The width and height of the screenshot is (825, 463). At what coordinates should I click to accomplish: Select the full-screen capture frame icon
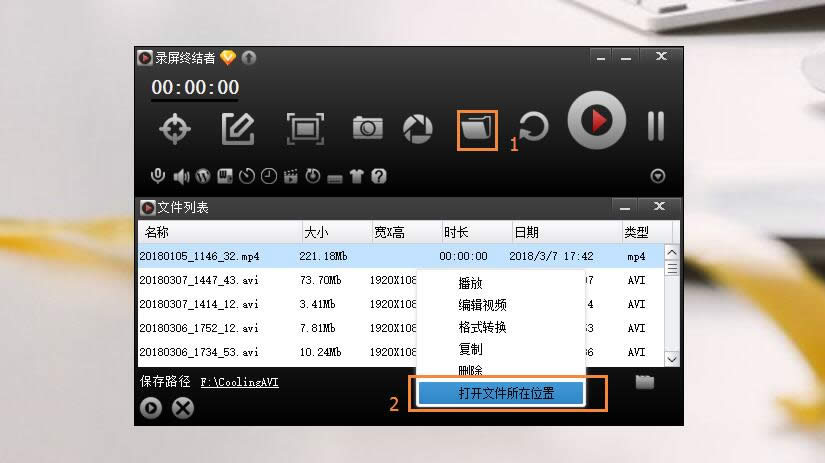[305, 129]
